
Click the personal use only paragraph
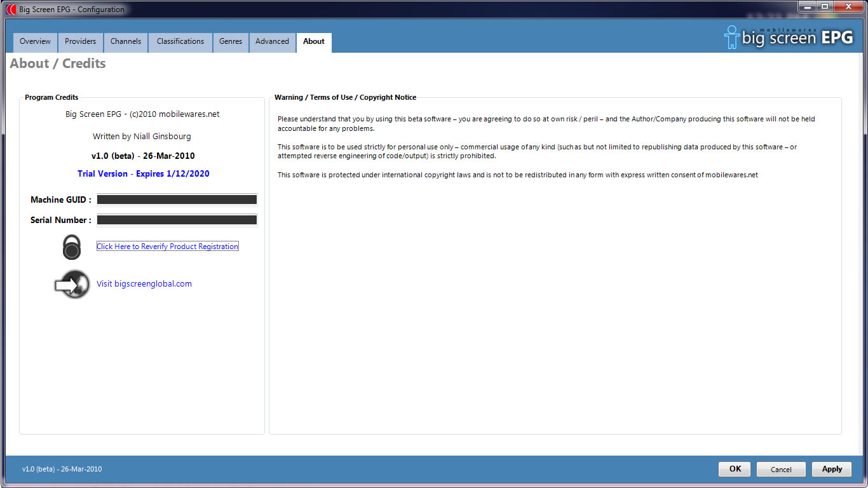(538, 151)
